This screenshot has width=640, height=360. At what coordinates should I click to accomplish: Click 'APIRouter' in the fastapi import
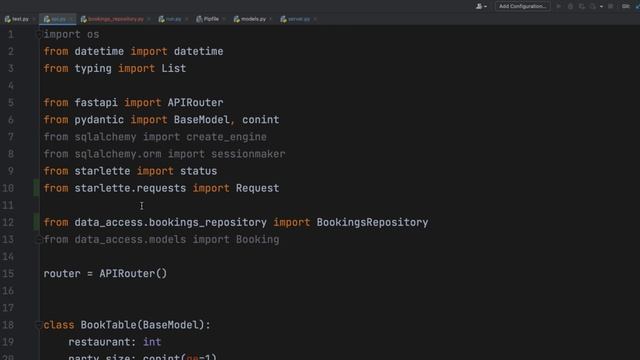coord(196,102)
